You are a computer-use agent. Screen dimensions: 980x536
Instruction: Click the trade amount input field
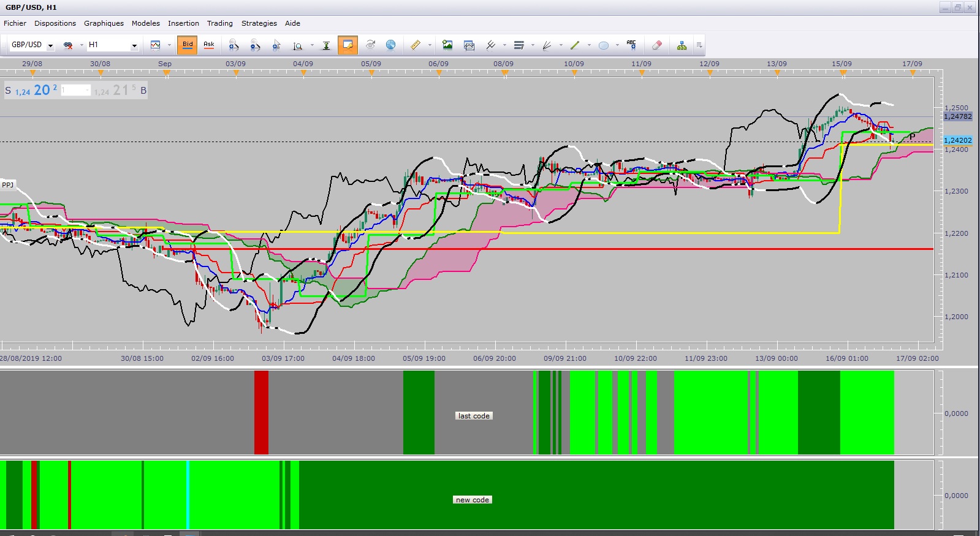point(75,90)
